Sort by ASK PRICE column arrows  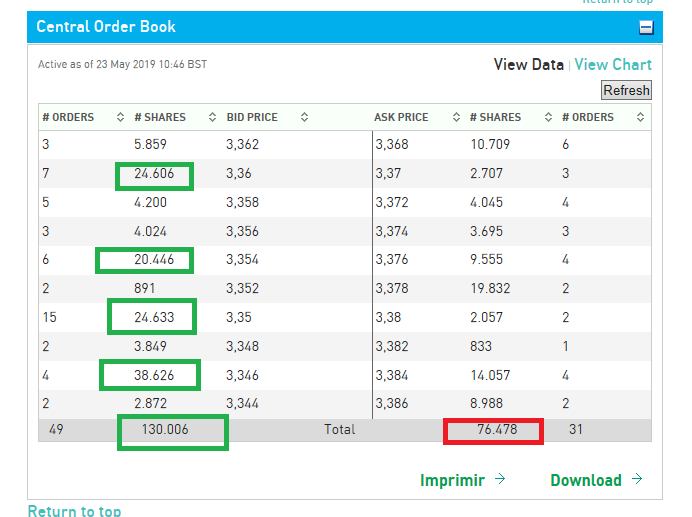pyautogui.click(x=456, y=117)
